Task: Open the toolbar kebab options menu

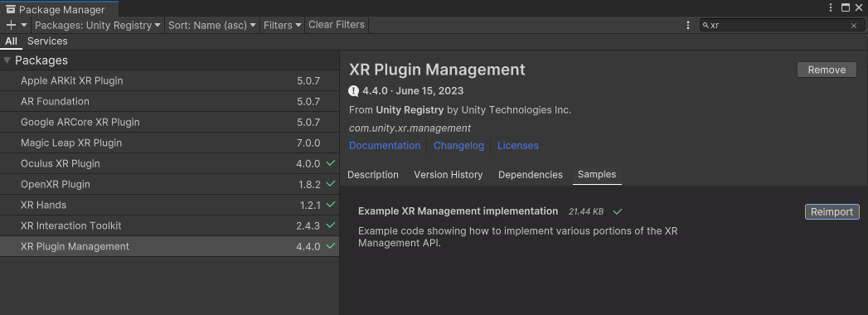Action: (688, 26)
